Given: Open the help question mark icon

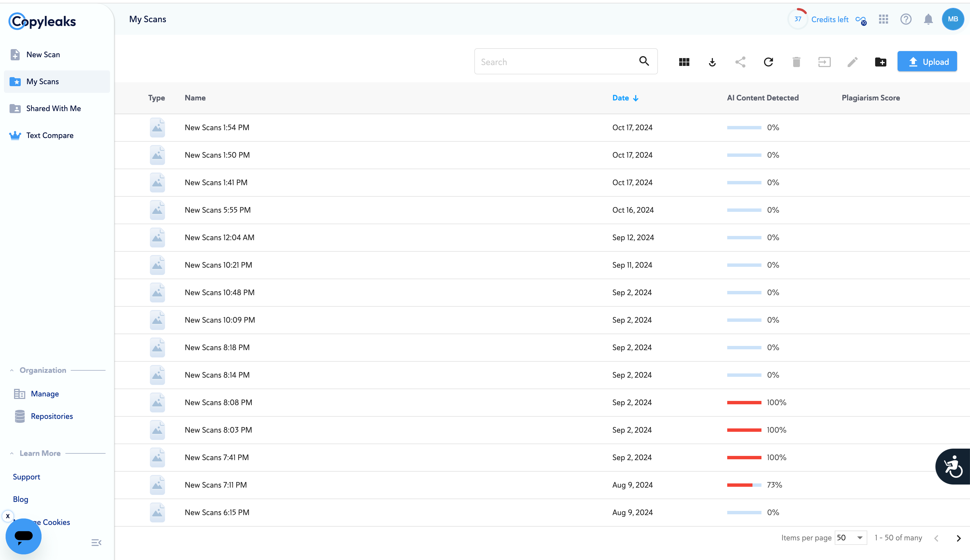Looking at the screenshot, I should [906, 19].
